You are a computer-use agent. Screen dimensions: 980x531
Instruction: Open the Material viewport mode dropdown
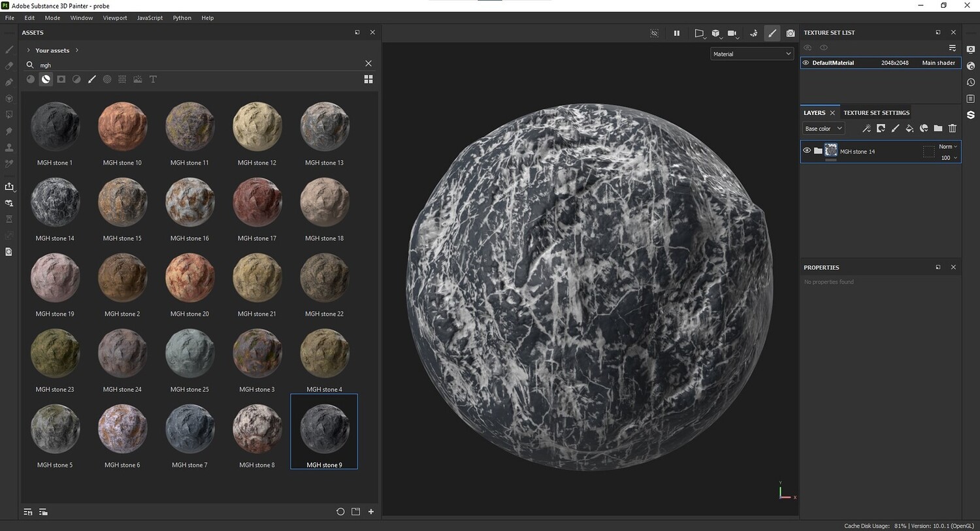coord(752,54)
